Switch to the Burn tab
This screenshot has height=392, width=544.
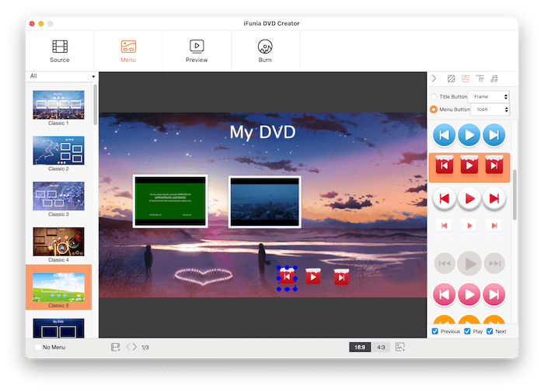tap(265, 51)
